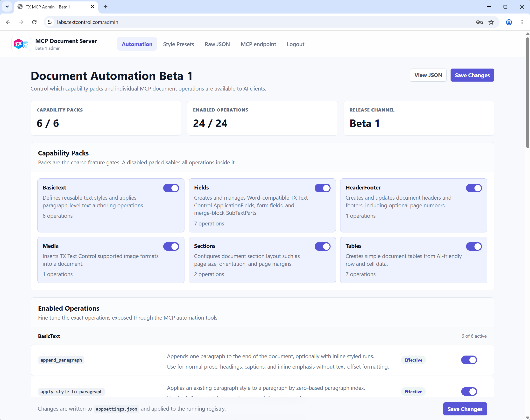Screen dimensions: 530x420
Task: Click '2 operations' in the Sections card
Action: pos(209,274)
